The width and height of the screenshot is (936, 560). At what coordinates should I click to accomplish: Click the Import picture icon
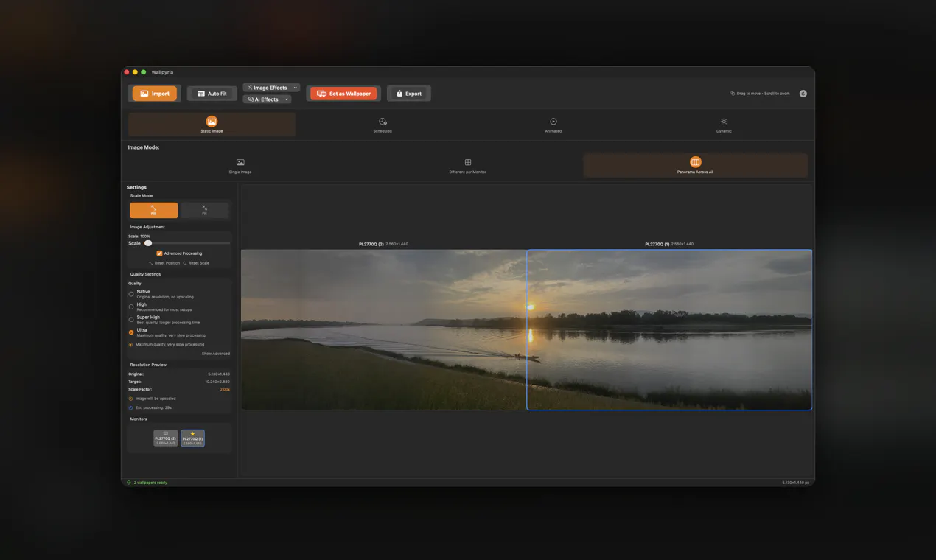pyautogui.click(x=144, y=94)
